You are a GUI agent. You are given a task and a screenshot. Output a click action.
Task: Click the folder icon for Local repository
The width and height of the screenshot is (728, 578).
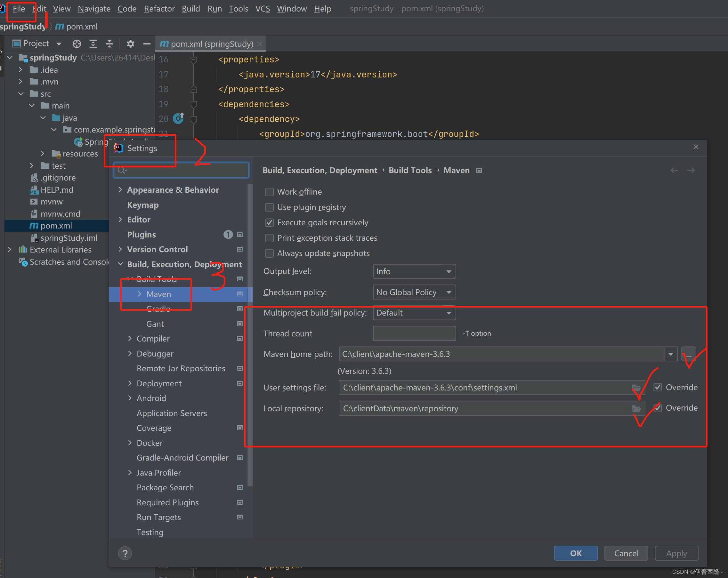coord(636,408)
